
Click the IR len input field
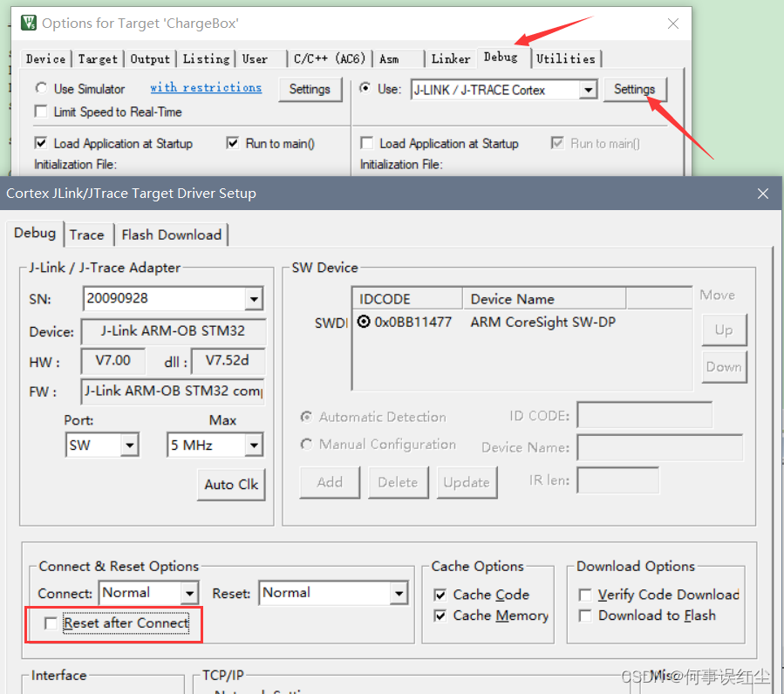tap(618, 480)
